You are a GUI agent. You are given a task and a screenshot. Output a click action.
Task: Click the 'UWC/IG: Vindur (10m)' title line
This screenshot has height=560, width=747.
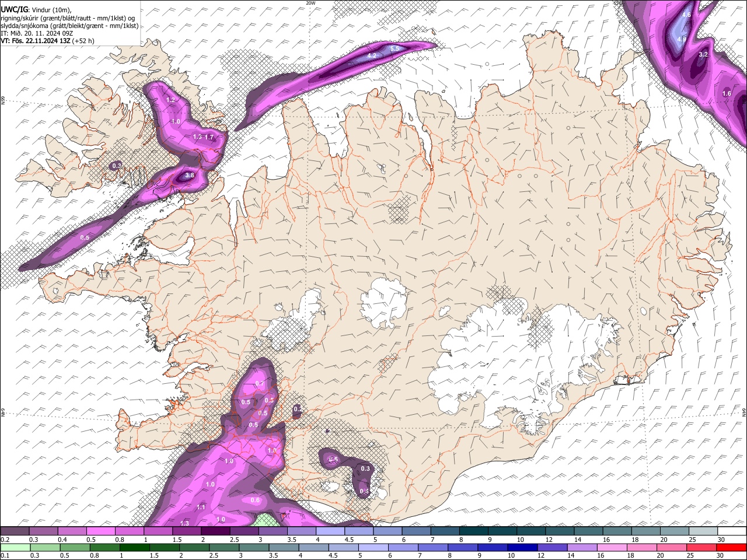pos(36,9)
